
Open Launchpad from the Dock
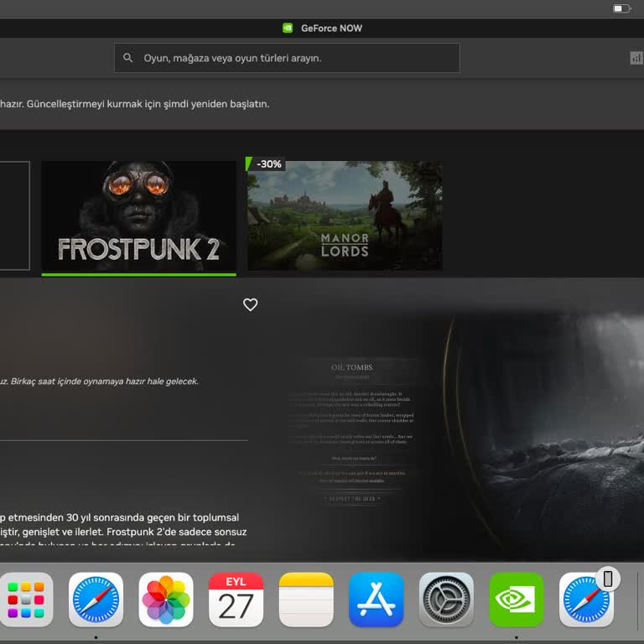(x=26, y=600)
